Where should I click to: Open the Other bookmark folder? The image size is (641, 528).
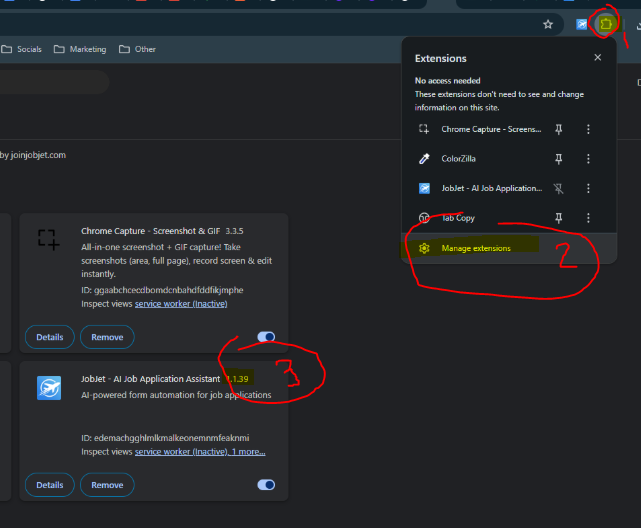click(x=137, y=49)
